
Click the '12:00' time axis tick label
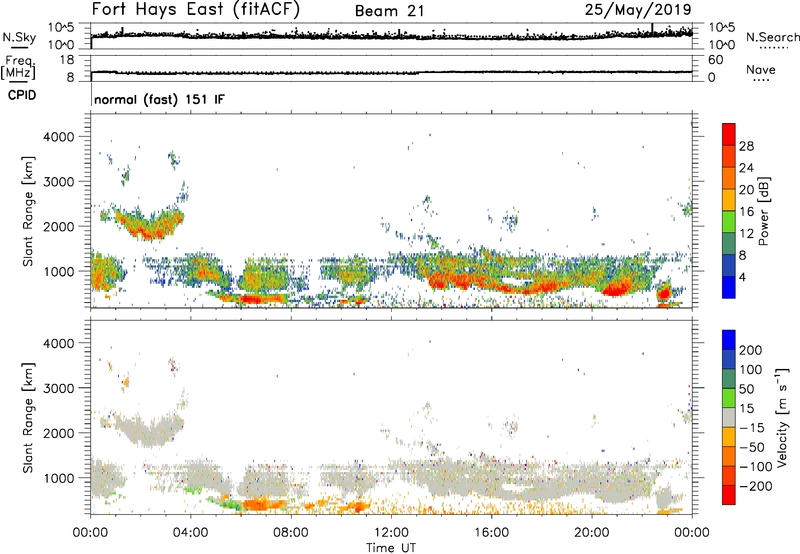pyautogui.click(x=391, y=533)
